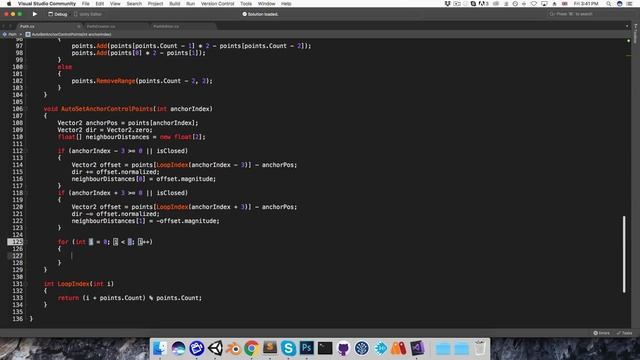640x360 pixels.
Task: Open Unity from the dock
Action: pyautogui.click(x=215, y=348)
